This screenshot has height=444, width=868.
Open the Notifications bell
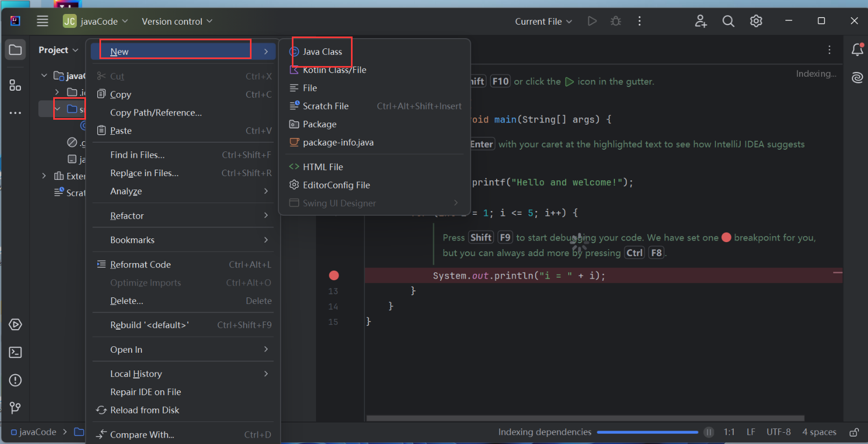(857, 50)
